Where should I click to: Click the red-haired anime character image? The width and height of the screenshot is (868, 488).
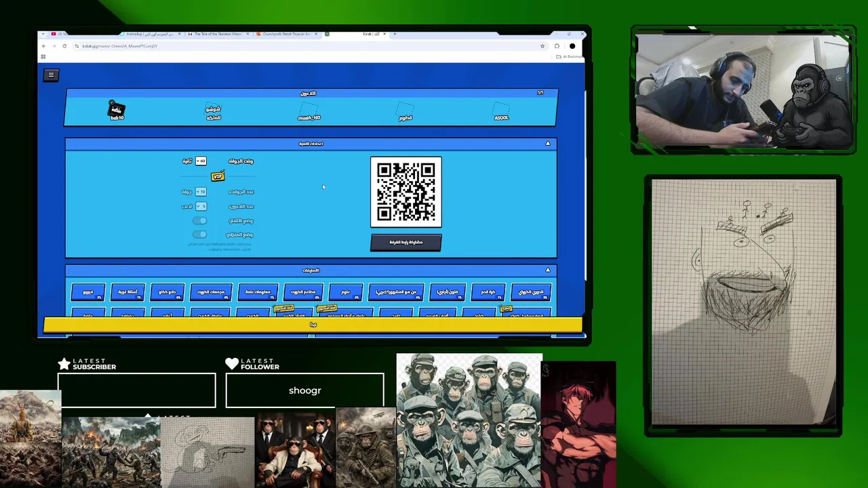579,425
